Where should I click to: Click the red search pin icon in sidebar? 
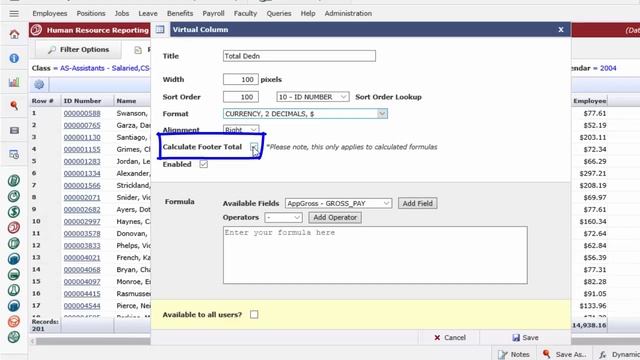[14, 106]
